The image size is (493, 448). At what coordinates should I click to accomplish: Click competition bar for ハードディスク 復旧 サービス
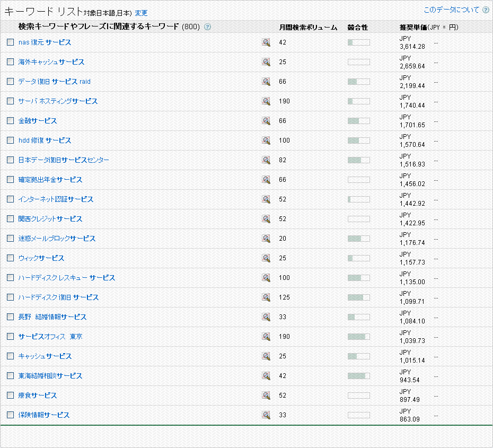[358, 297]
